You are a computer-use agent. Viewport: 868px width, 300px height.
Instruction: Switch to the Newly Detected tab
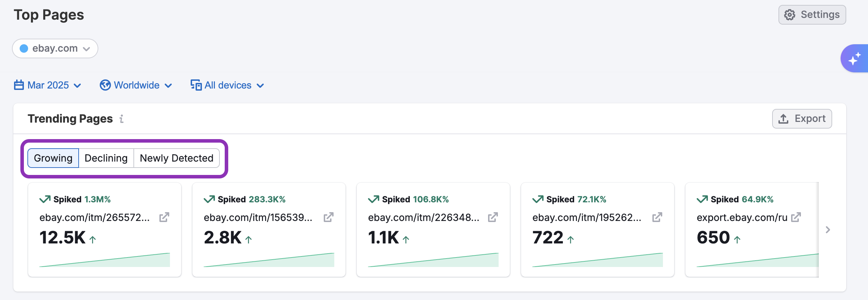(177, 158)
